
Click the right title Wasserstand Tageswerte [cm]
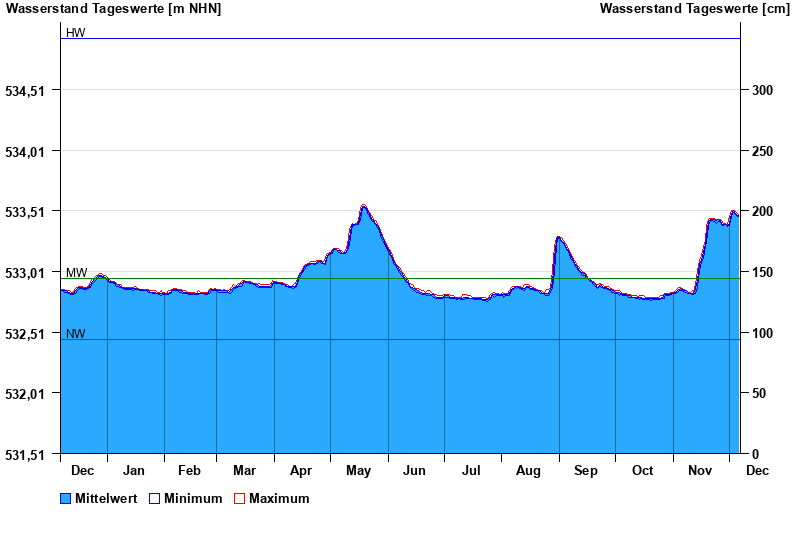click(694, 9)
